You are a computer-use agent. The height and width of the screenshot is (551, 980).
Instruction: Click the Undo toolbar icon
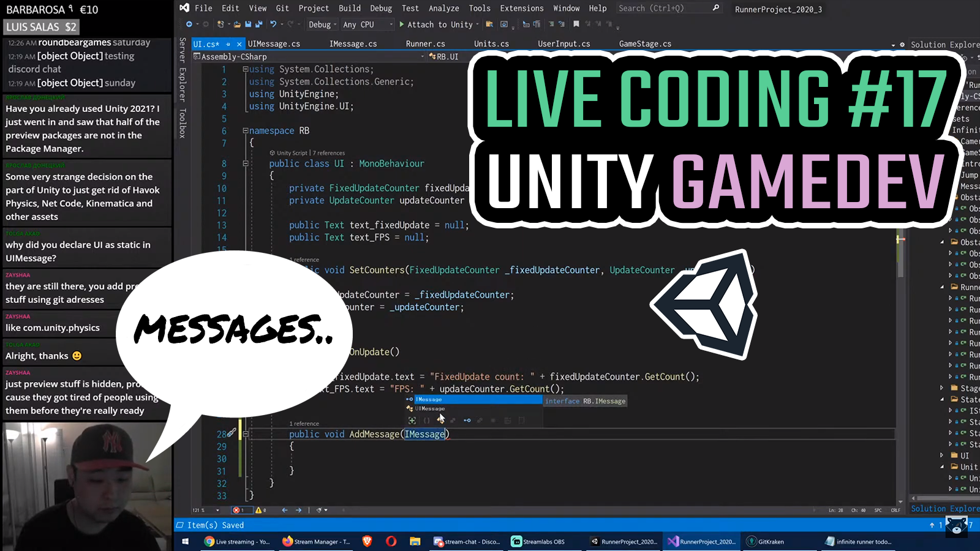click(273, 24)
